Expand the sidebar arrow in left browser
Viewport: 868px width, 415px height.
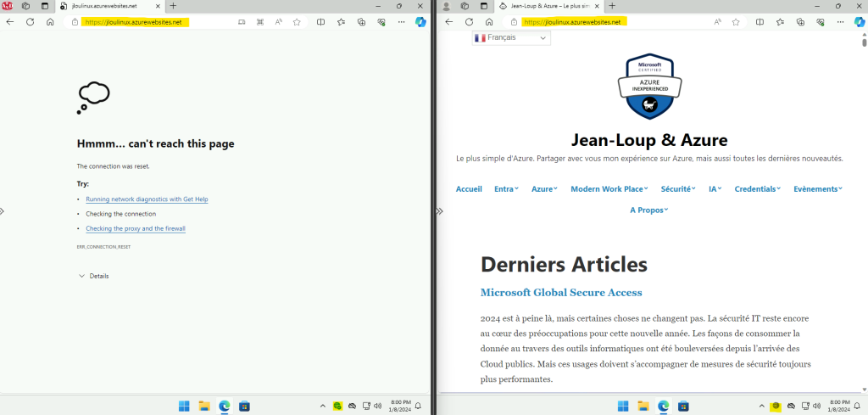click(3, 211)
